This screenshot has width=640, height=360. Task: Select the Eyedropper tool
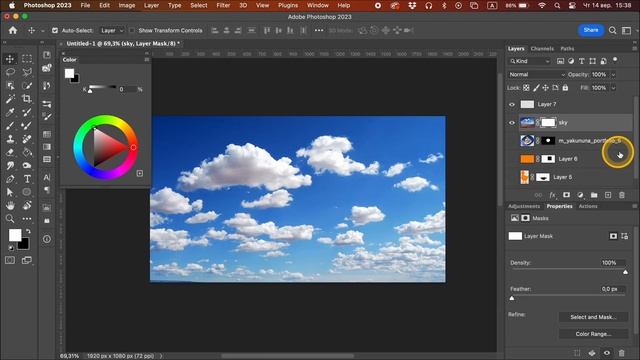tap(10, 112)
